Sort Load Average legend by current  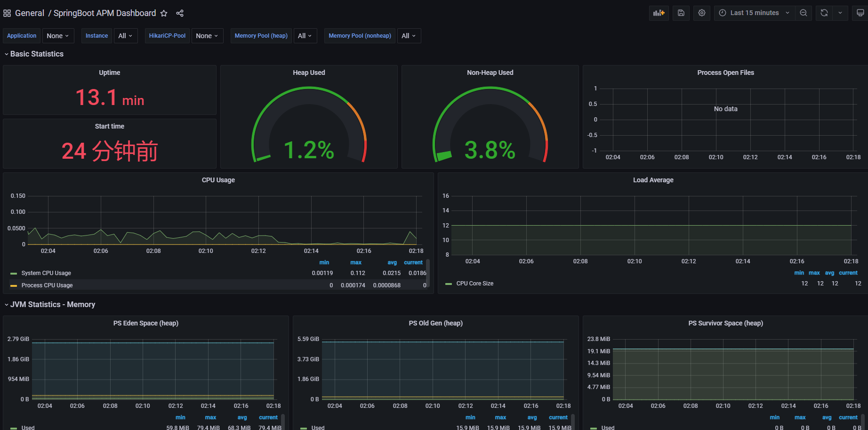click(848, 273)
